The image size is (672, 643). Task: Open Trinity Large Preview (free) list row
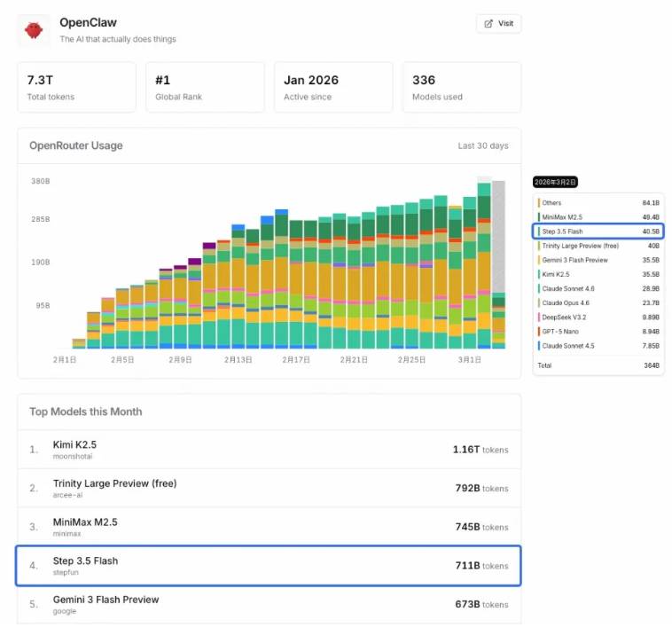tap(270, 489)
